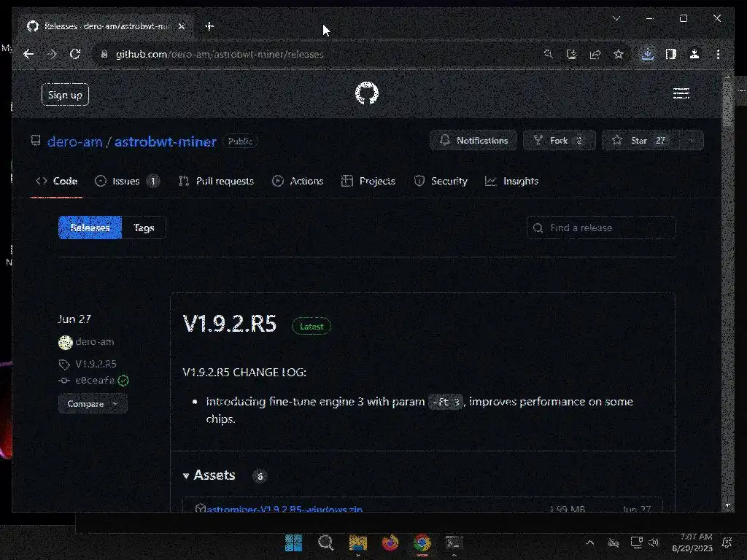Open the Projects tab
The width and height of the screenshot is (747, 560).
368,181
